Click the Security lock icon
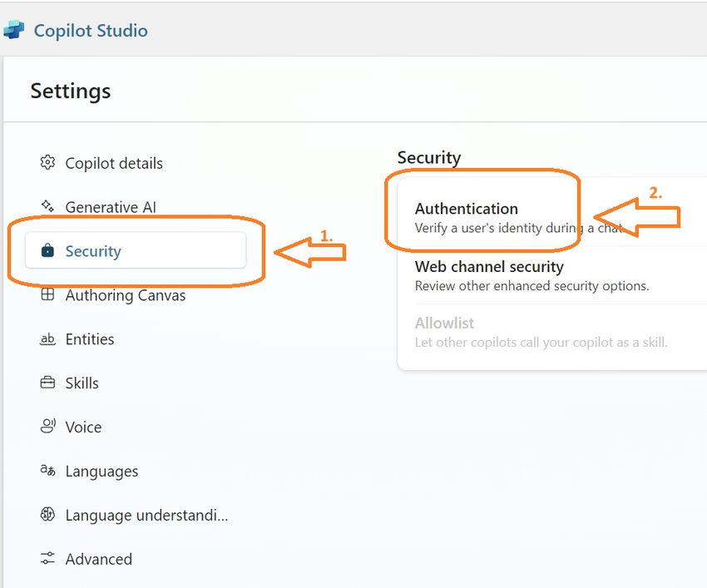707x588 pixels. pyautogui.click(x=47, y=250)
